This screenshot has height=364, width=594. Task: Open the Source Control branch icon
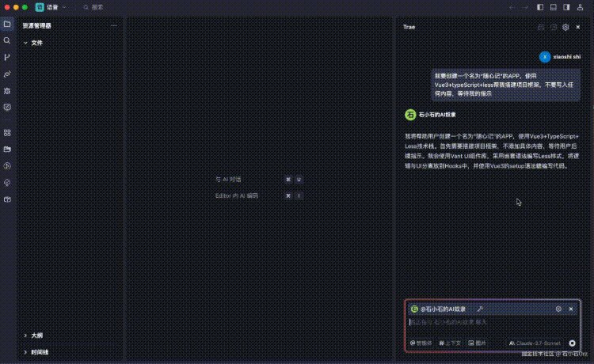[x=7, y=57]
